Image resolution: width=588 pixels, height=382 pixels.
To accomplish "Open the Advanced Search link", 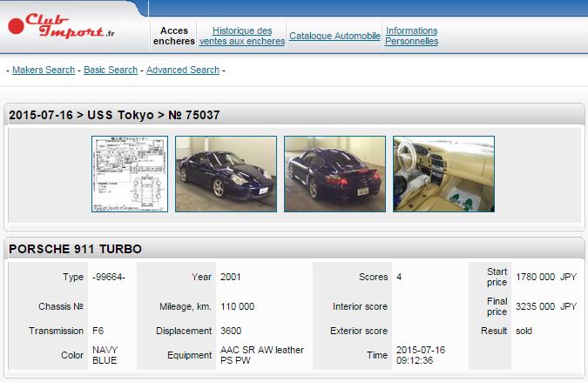I will click(x=183, y=70).
